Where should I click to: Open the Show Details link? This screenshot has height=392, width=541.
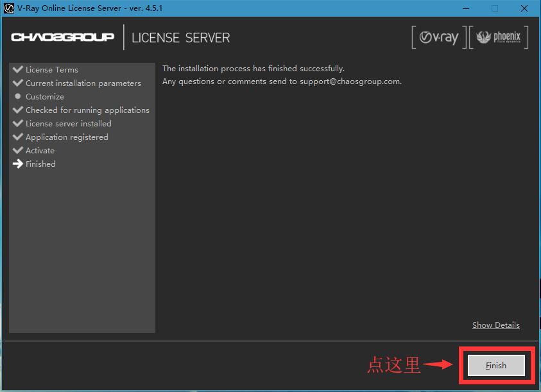tap(496, 325)
